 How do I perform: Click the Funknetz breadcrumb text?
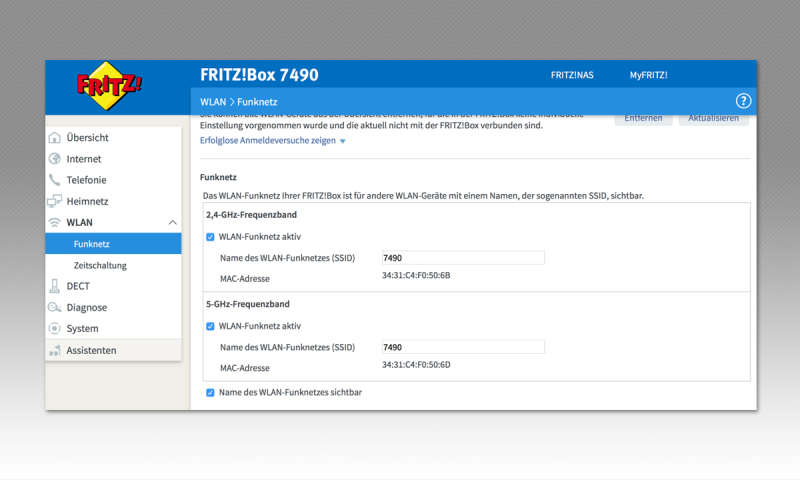point(257,102)
